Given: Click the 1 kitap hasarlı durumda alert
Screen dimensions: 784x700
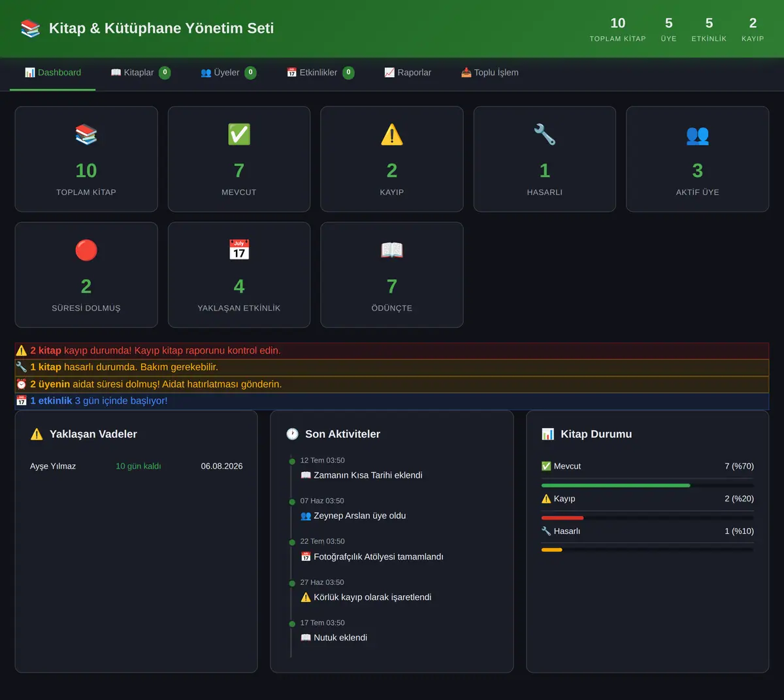Looking at the screenshot, I should [392, 367].
